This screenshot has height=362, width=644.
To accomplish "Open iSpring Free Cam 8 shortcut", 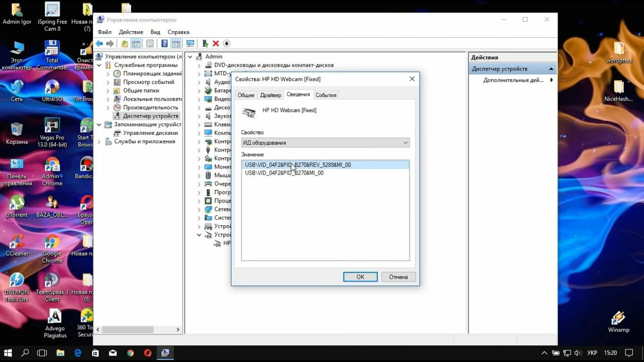I will (x=52, y=17).
